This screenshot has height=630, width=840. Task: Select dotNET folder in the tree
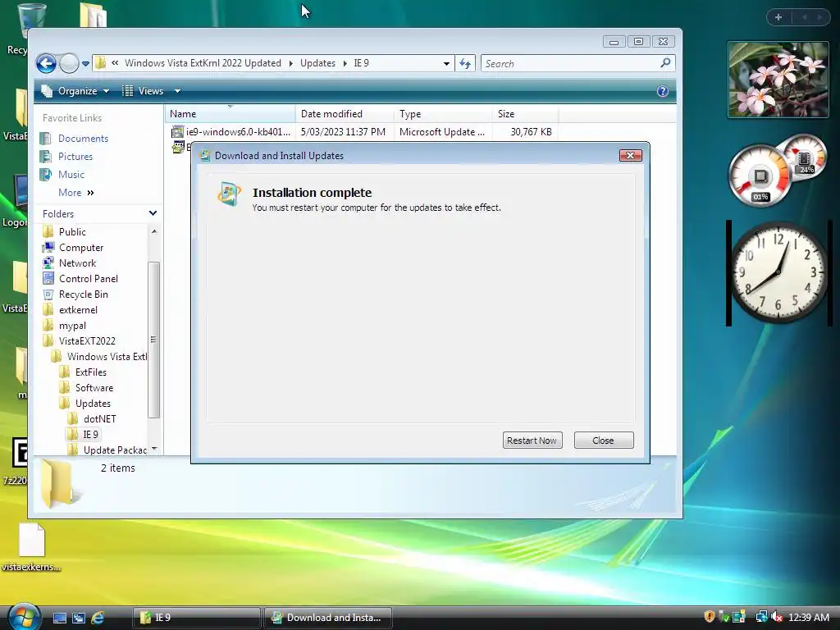[99, 419]
